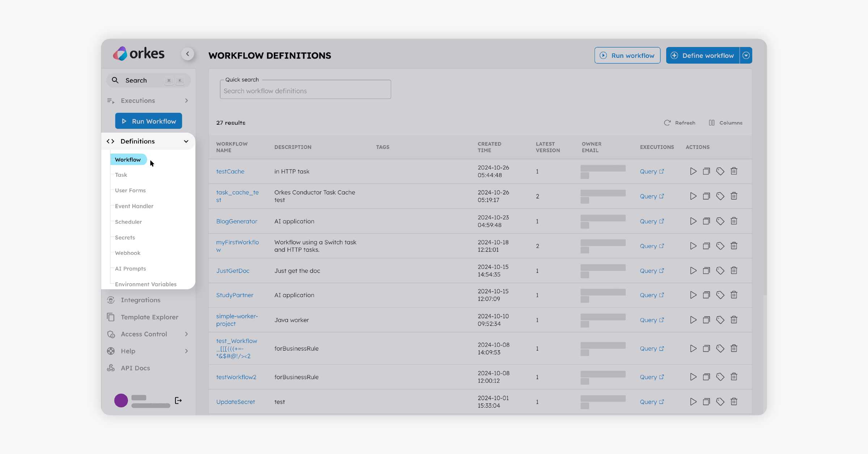Image resolution: width=868 pixels, height=454 pixels.
Task: Open the Query executions link for simple-worker-project
Action: tap(652, 320)
